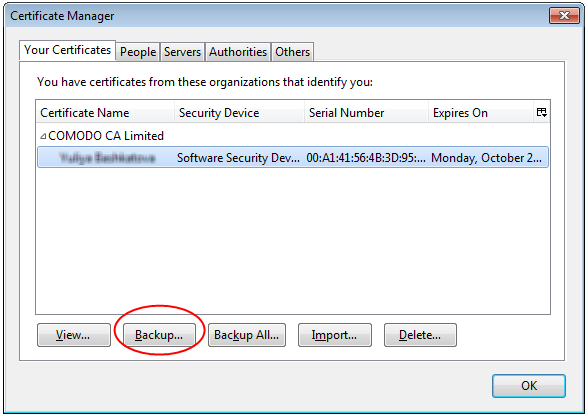Sort by Expires On column header
The width and height of the screenshot is (587, 417).
(481, 112)
